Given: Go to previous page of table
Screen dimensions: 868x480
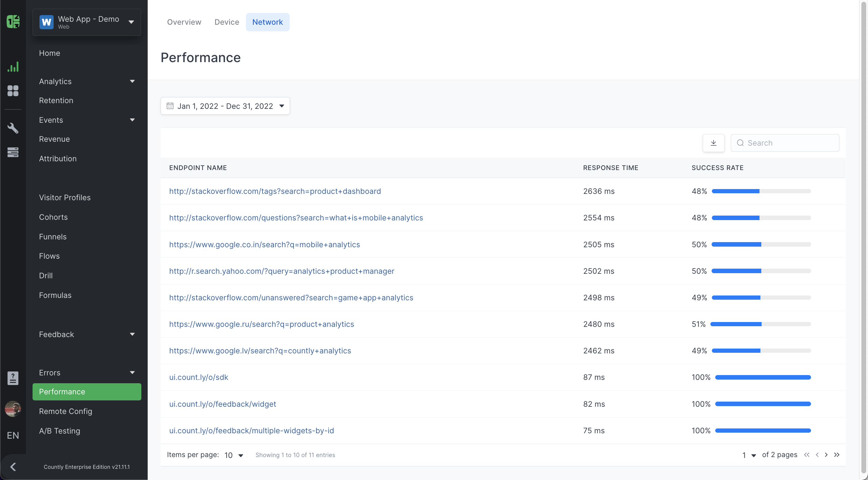Looking at the screenshot, I should pos(817,455).
